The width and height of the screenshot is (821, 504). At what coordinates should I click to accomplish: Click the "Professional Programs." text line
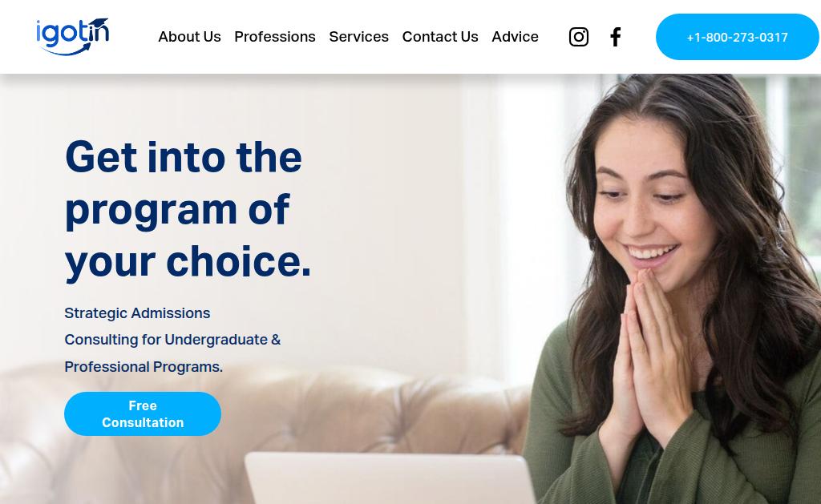pyautogui.click(x=144, y=367)
